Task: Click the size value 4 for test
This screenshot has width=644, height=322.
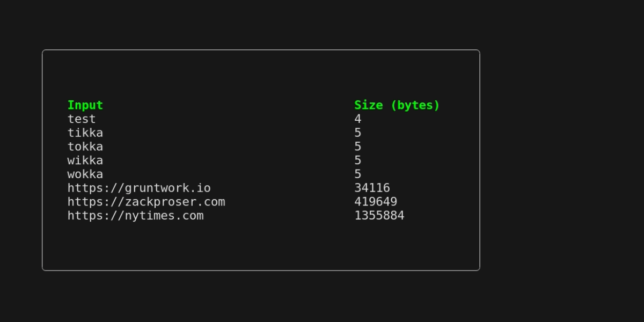Action: pyautogui.click(x=358, y=119)
